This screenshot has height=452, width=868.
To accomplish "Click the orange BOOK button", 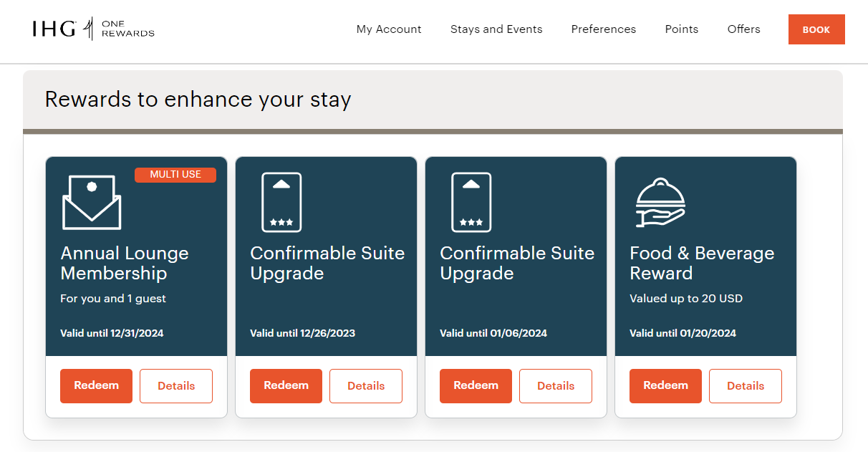I will point(816,29).
